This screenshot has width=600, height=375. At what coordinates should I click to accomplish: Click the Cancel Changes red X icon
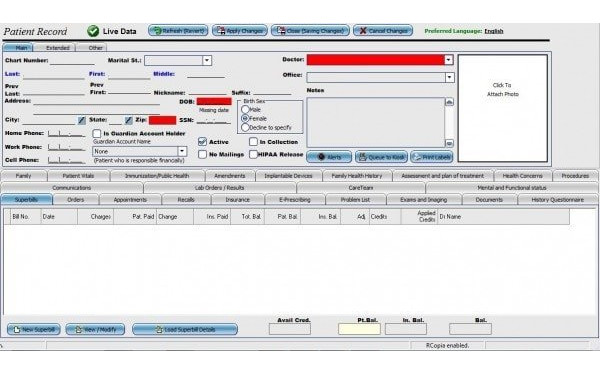click(x=363, y=31)
